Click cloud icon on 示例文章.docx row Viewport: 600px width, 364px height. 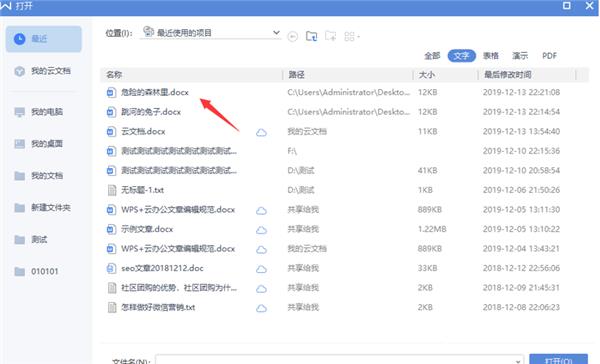tap(261, 230)
